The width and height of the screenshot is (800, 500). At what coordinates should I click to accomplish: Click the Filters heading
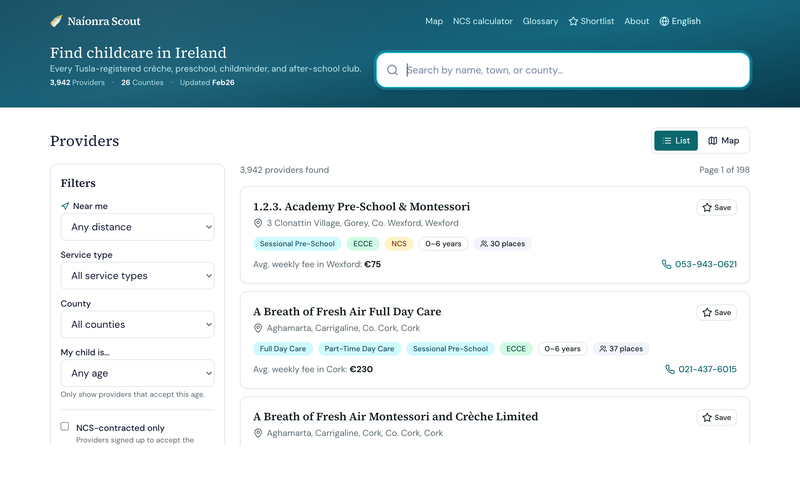pyautogui.click(x=78, y=183)
